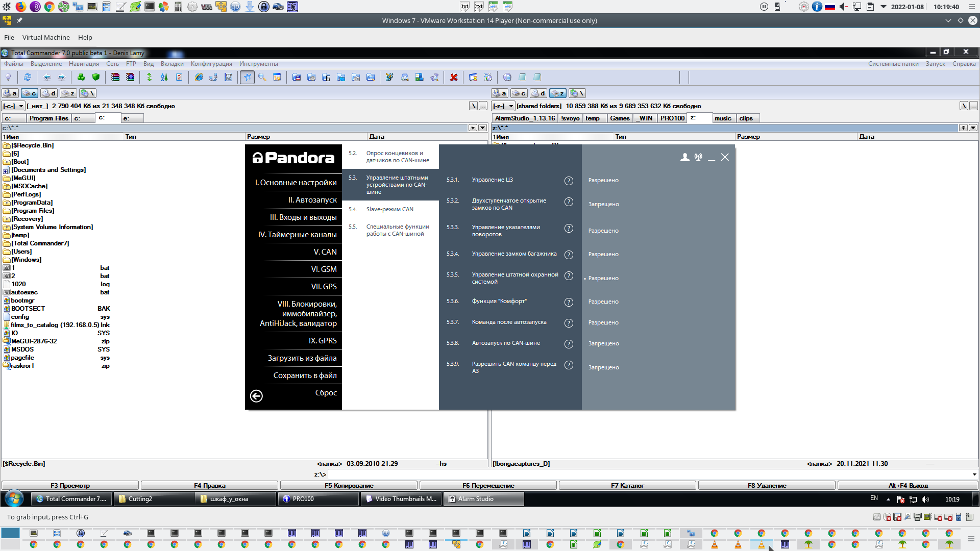Image resolution: width=980 pixels, height=551 pixels.
Task: Open help for Функция Комфорт
Action: click(569, 302)
